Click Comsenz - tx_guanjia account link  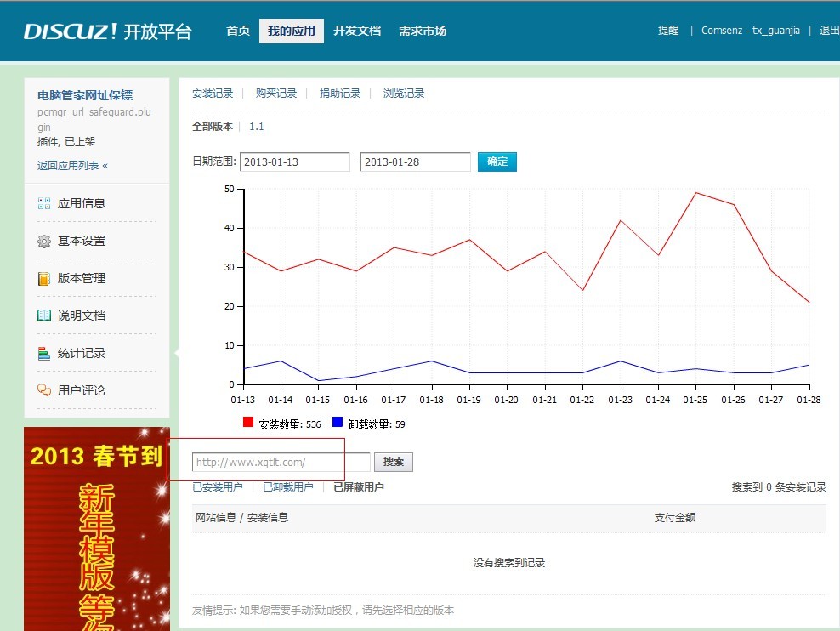click(751, 31)
